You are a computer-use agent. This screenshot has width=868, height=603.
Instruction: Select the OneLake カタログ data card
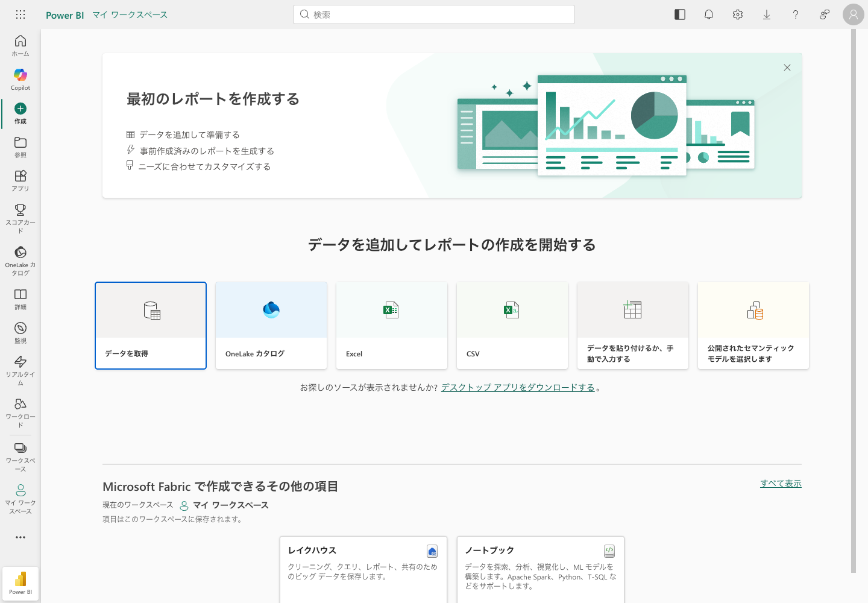(271, 326)
